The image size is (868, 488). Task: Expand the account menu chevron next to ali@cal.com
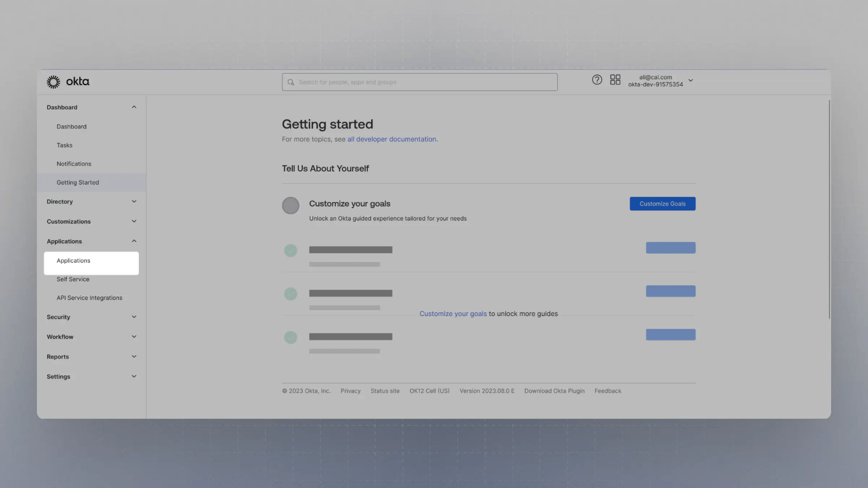[x=691, y=80]
